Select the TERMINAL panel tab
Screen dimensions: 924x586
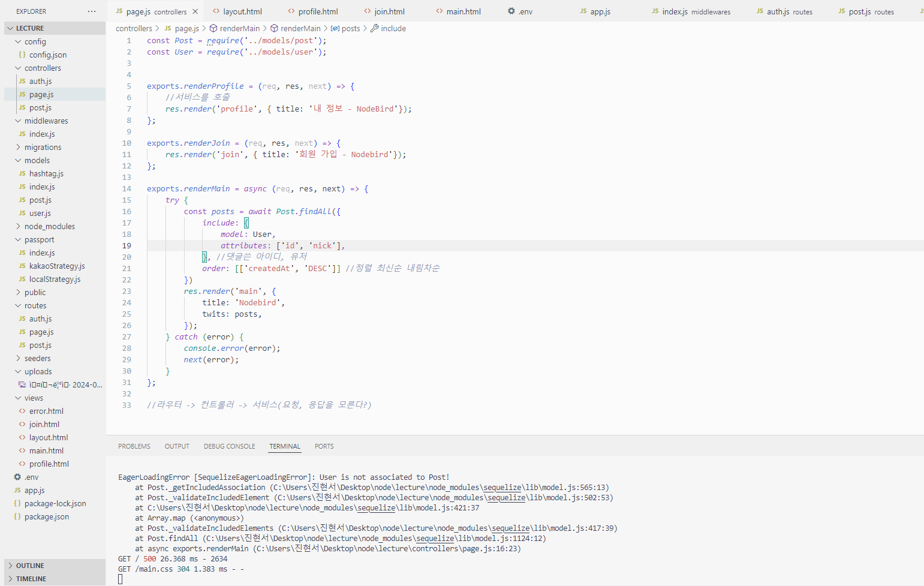coord(285,446)
